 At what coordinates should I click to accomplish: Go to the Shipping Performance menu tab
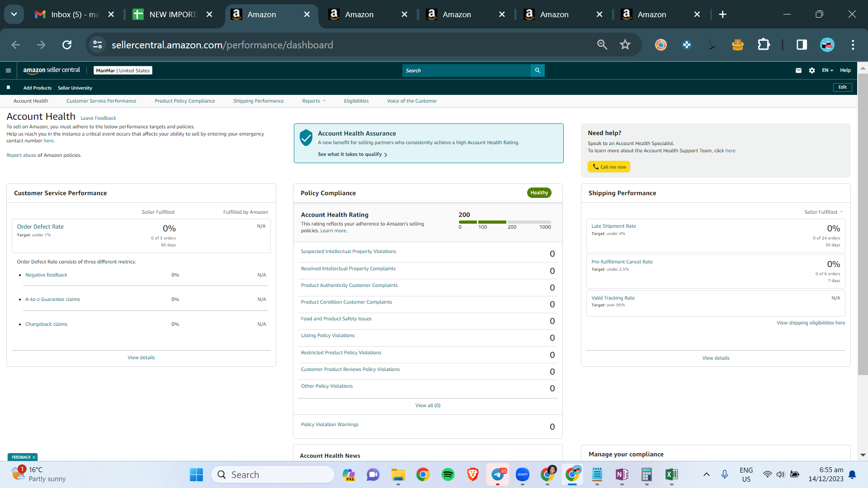pos(259,101)
